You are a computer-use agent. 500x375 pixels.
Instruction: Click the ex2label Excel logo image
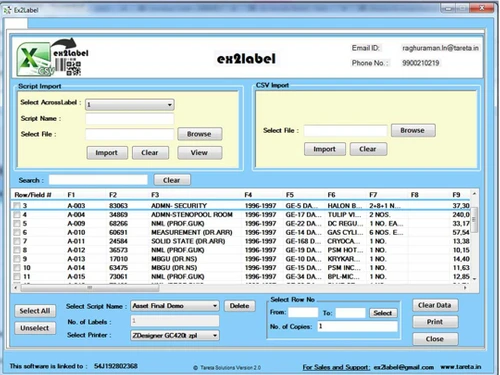[53, 57]
